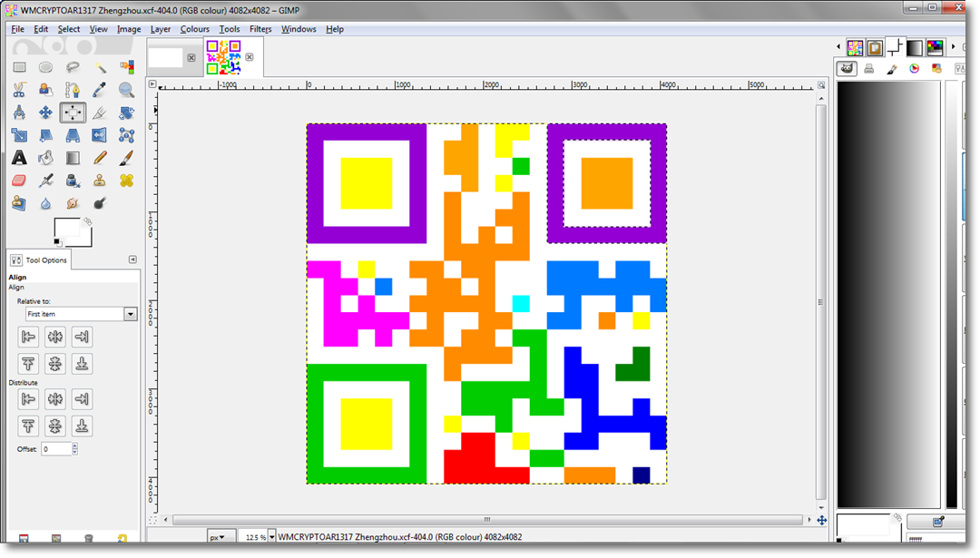Select the Ellipse Select tool

45,67
